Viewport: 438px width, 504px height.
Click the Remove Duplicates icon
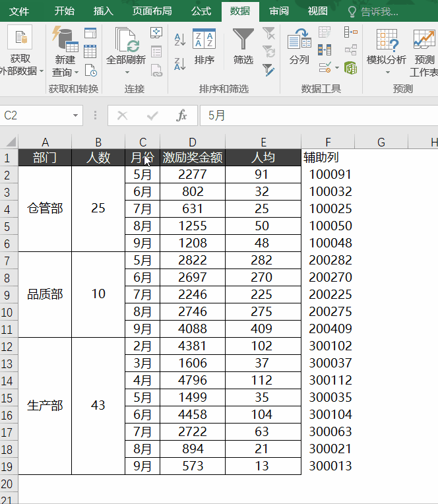tap(325, 50)
